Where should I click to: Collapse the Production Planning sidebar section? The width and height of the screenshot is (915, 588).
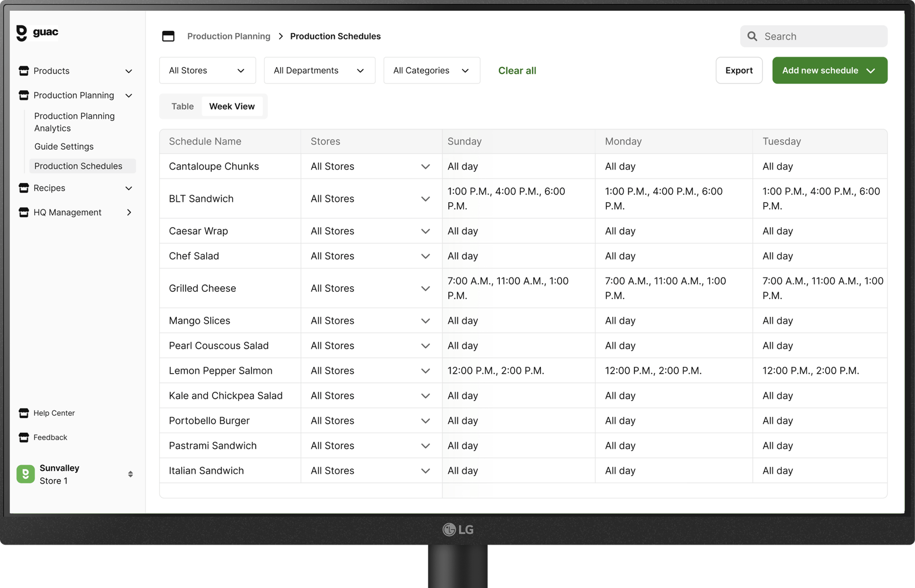129,95
